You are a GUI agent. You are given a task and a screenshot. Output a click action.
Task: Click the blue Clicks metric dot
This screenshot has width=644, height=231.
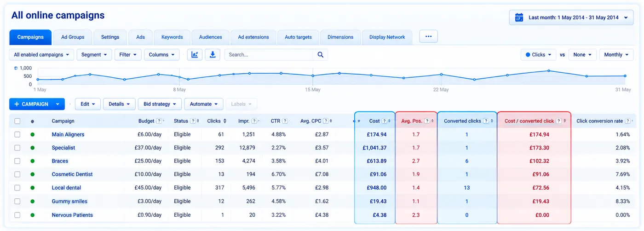[x=528, y=55]
